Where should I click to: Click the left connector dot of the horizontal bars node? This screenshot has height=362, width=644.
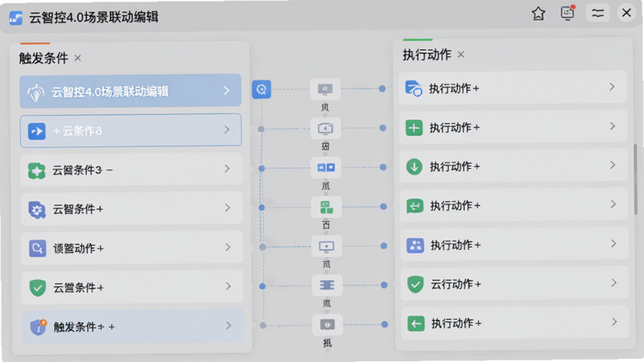click(262, 286)
